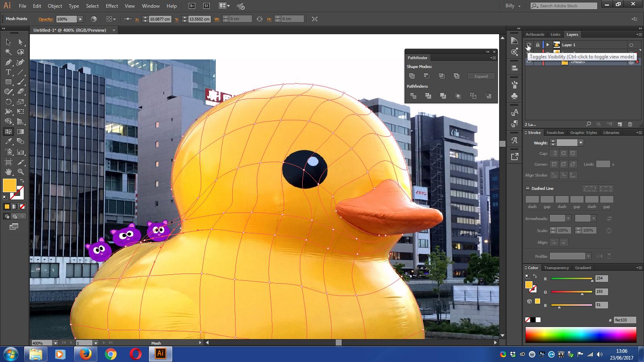
Task: Pick the Paintbrush tool
Action: (21, 82)
